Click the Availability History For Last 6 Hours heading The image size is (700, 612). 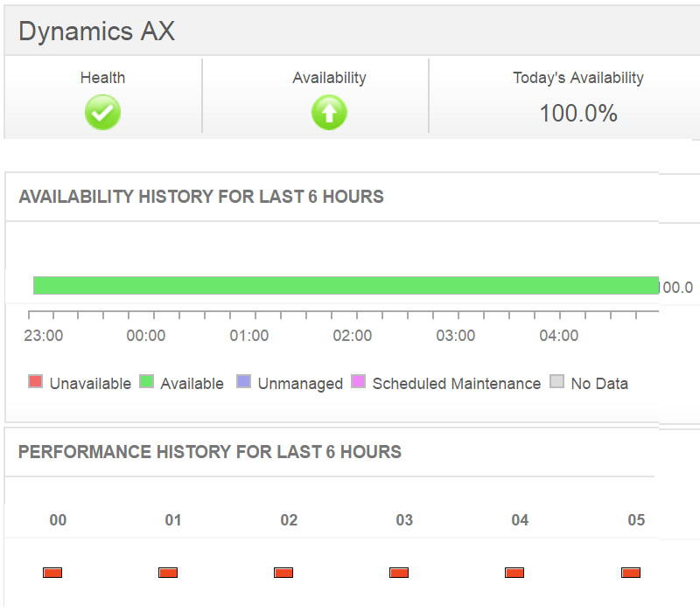[201, 197]
